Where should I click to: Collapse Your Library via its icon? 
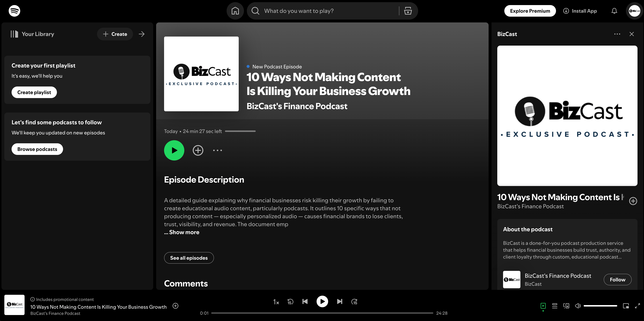[x=14, y=34]
